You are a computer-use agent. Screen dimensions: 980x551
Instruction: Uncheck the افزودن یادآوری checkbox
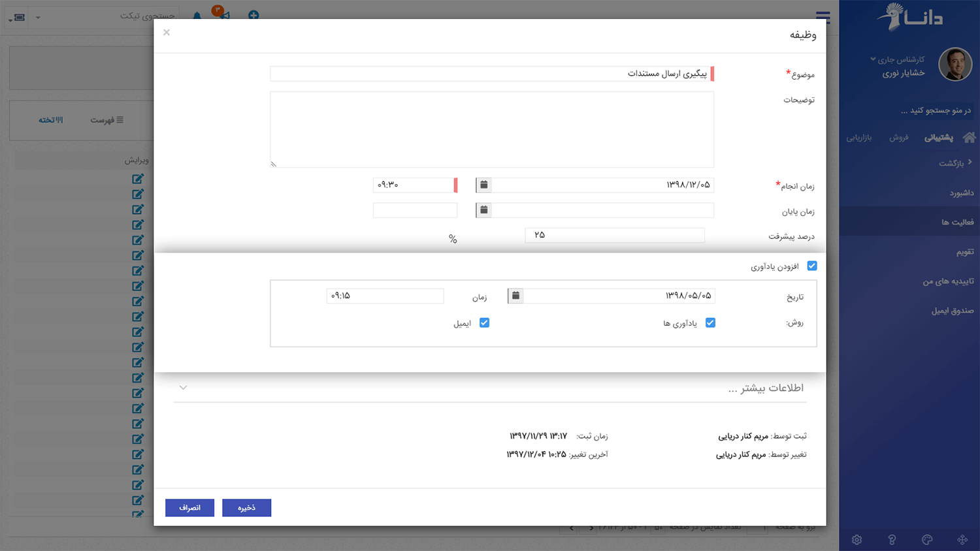[x=812, y=266]
